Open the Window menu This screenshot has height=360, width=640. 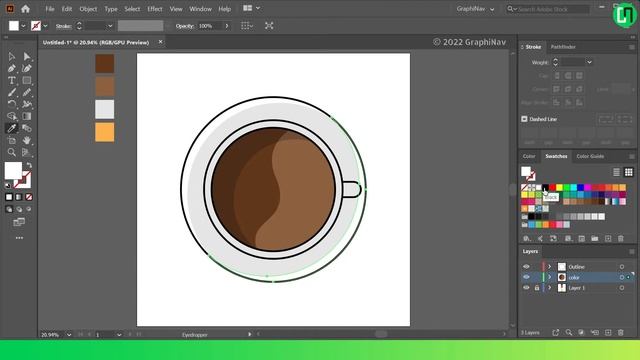[x=200, y=9]
